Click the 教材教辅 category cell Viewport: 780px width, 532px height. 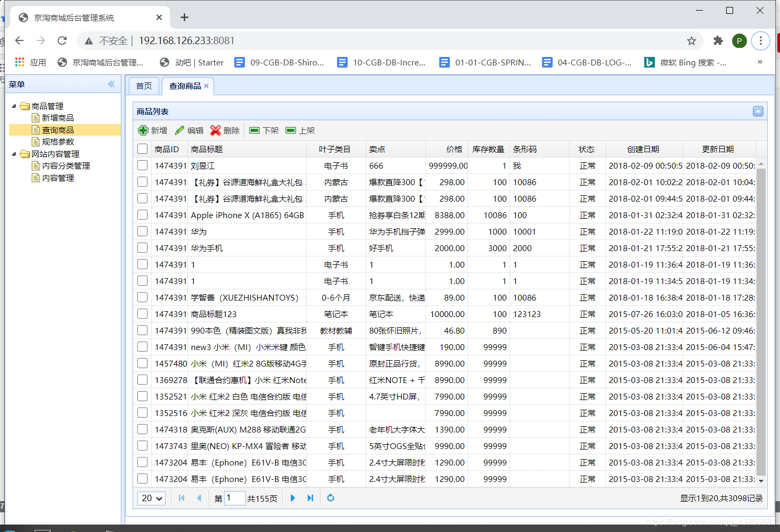[336, 330]
